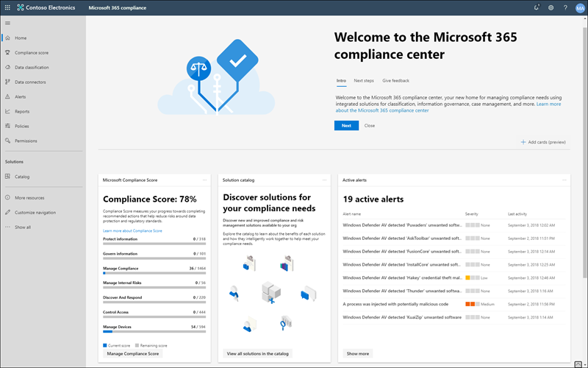Click the blue Next button
The height and width of the screenshot is (368, 588).
[x=346, y=125]
